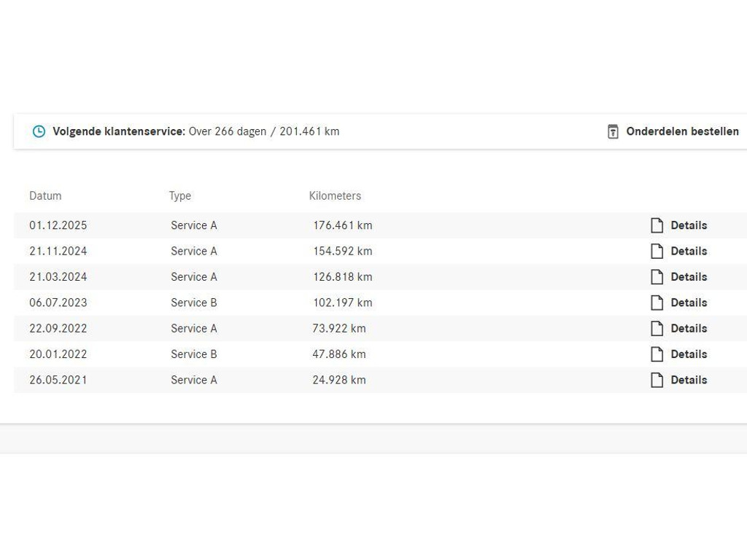
Task: Click the clock icon beside Volgende klantenservice
Action: point(39,132)
